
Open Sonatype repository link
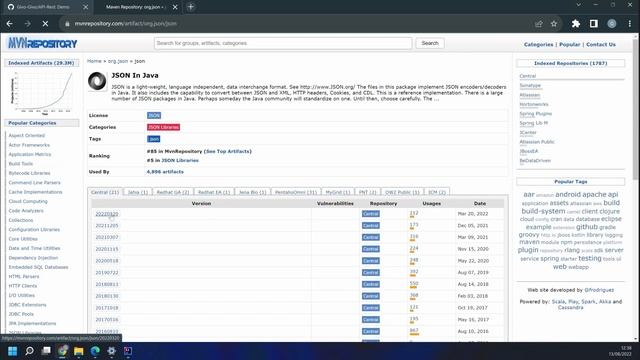pyautogui.click(x=530, y=86)
